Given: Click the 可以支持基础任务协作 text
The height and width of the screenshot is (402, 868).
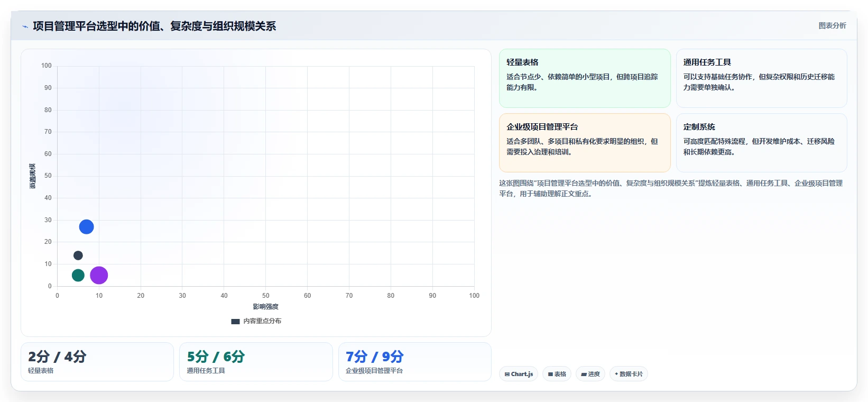Looking at the screenshot, I should tap(759, 82).
